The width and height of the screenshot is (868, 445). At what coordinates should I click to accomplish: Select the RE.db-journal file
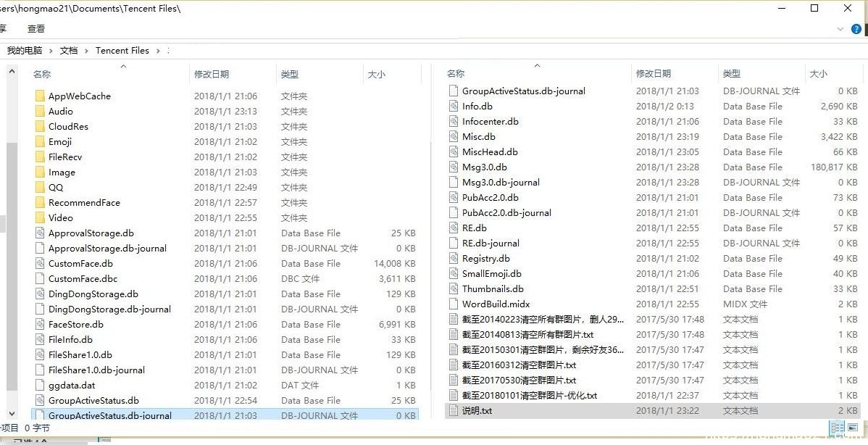pos(491,243)
